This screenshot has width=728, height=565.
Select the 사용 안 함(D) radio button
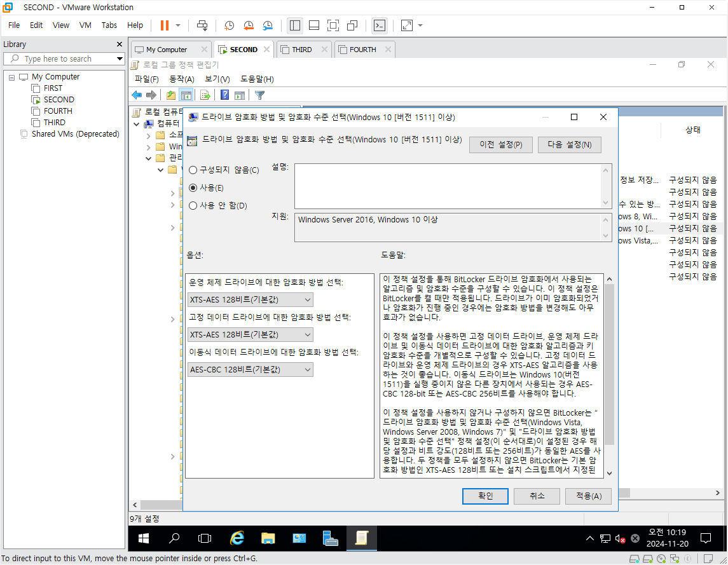point(193,206)
